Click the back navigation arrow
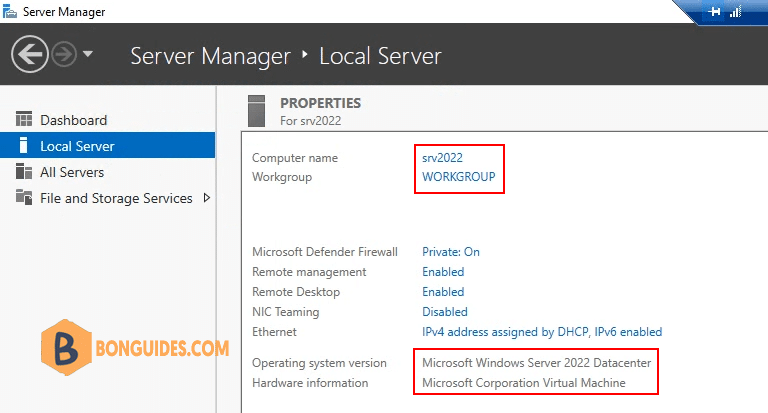 [x=30, y=54]
